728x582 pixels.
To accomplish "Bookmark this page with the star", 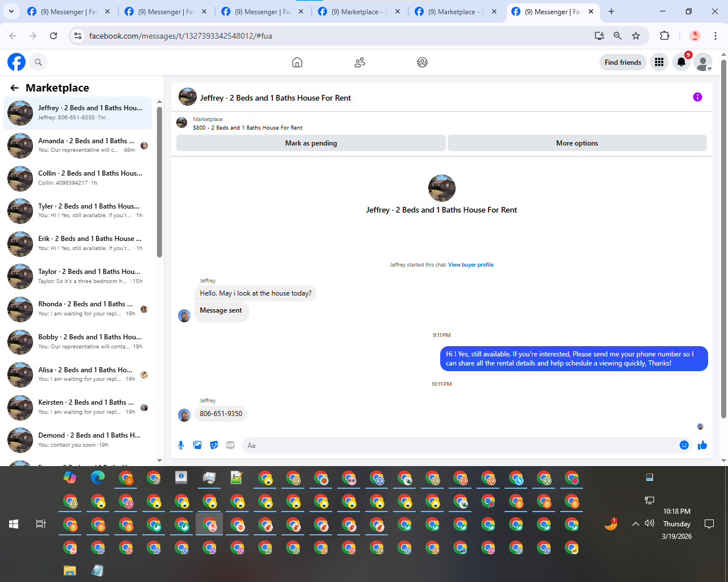I will click(636, 36).
